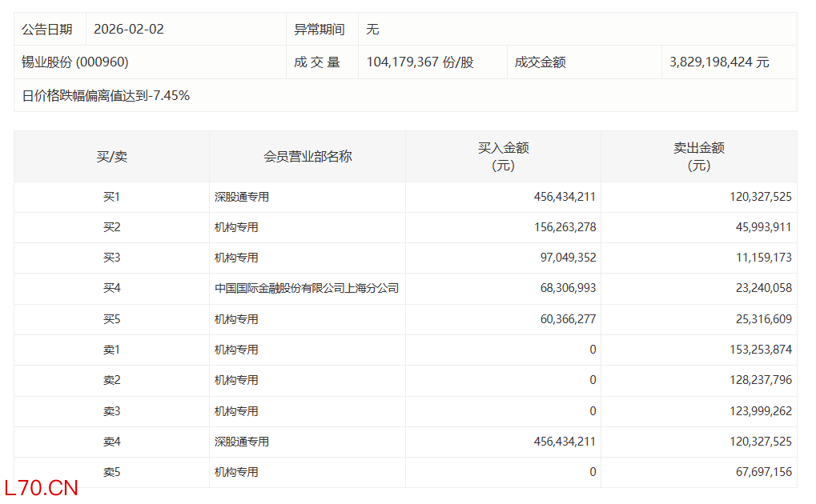Click the 买2 row label
This screenshot has height=504, width=816.
point(111,227)
